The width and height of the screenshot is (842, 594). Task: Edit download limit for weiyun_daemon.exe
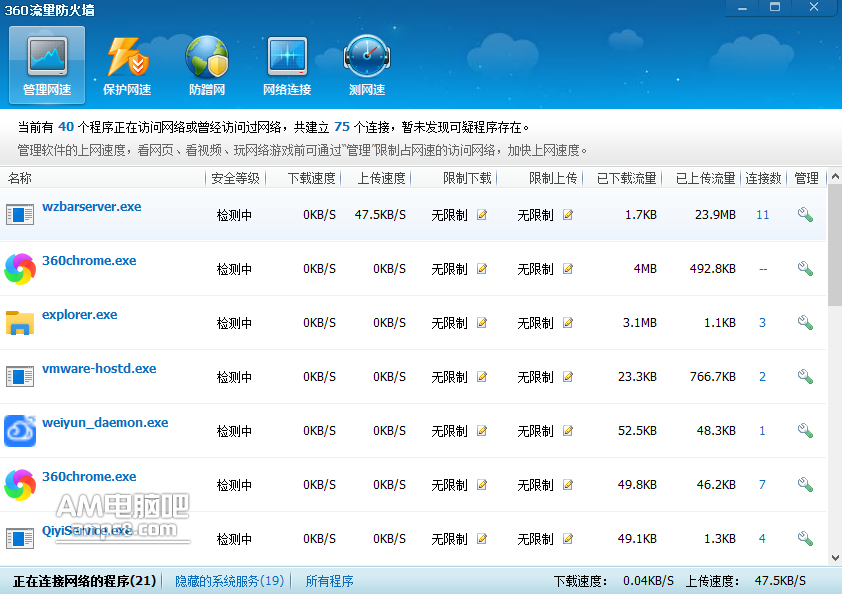482,431
